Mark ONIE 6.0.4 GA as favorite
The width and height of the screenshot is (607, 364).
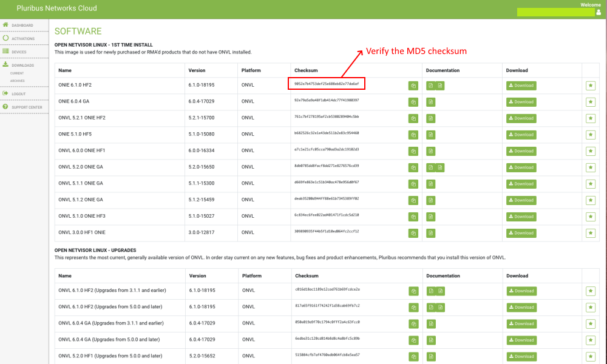click(x=591, y=102)
